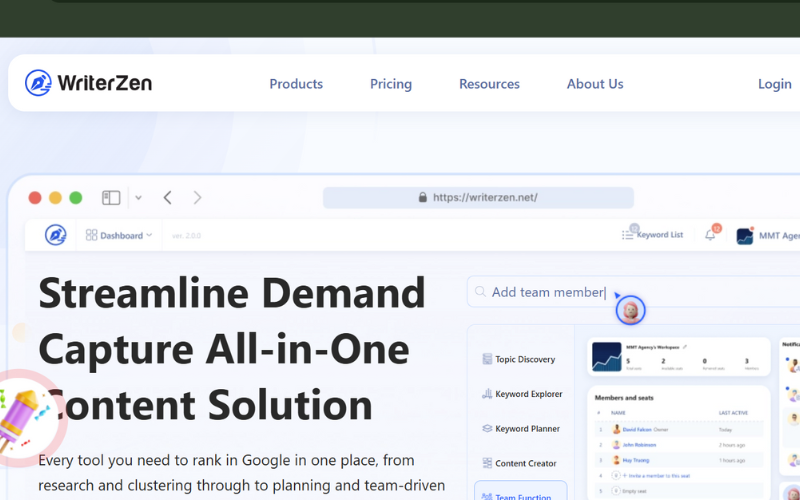This screenshot has width=800, height=500.
Task: Click Huy Truong's avatar
Action: tap(616, 460)
